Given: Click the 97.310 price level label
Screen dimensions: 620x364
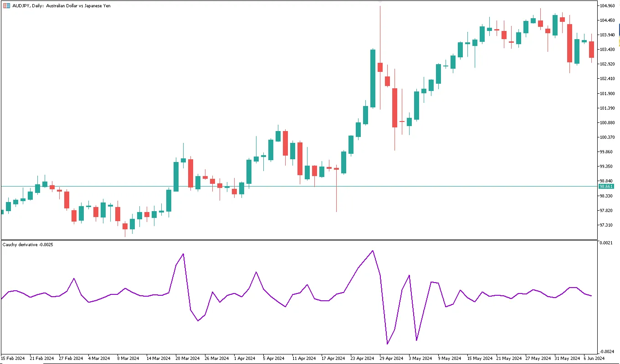Looking at the screenshot, I should tap(607, 225).
